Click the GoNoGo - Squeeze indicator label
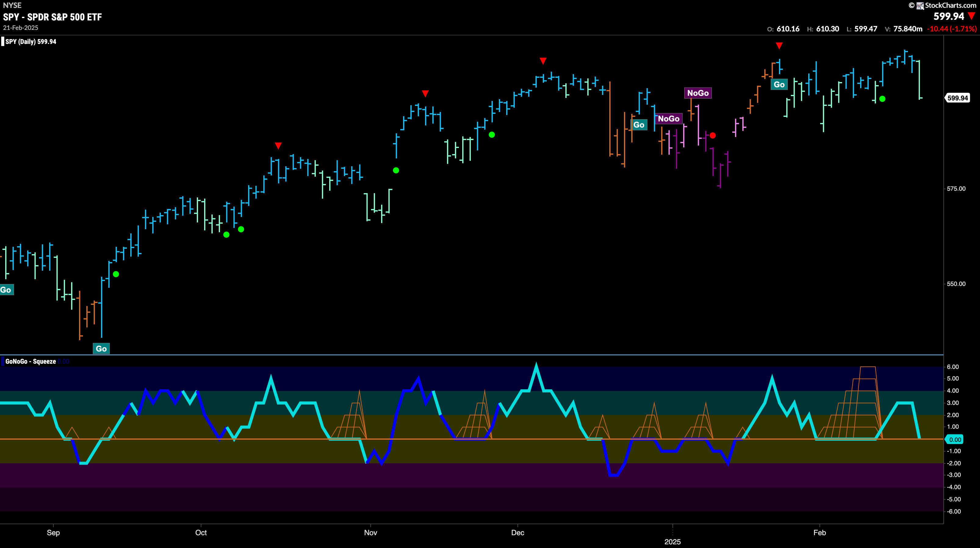The width and height of the screenshot is (980, 548). pyautogui.click(x=31, y=362)
